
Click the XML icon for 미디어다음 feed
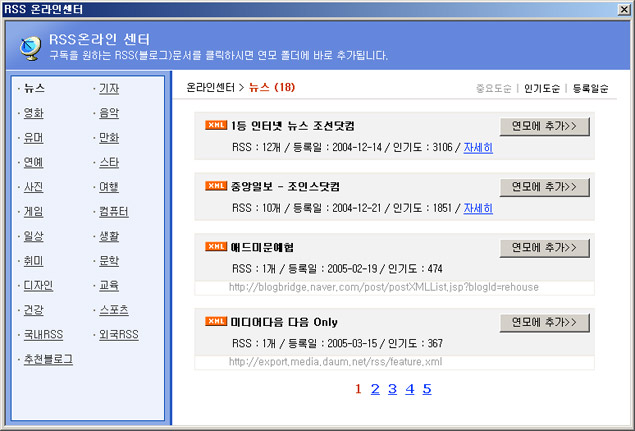(215, 321)
